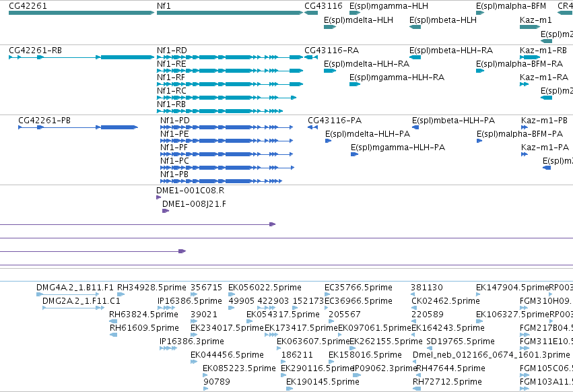Select EST EK056022.5prime
The height and width of the screenshot is (392, 573).
(x=232, y=294)
